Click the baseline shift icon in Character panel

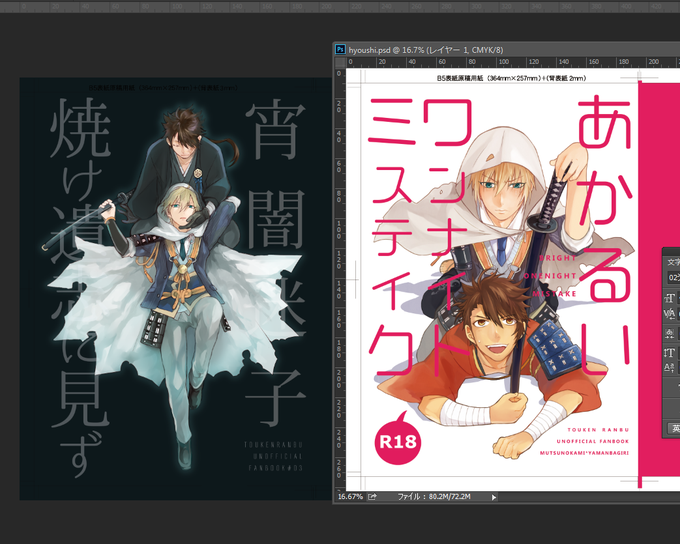click(670, 368)
